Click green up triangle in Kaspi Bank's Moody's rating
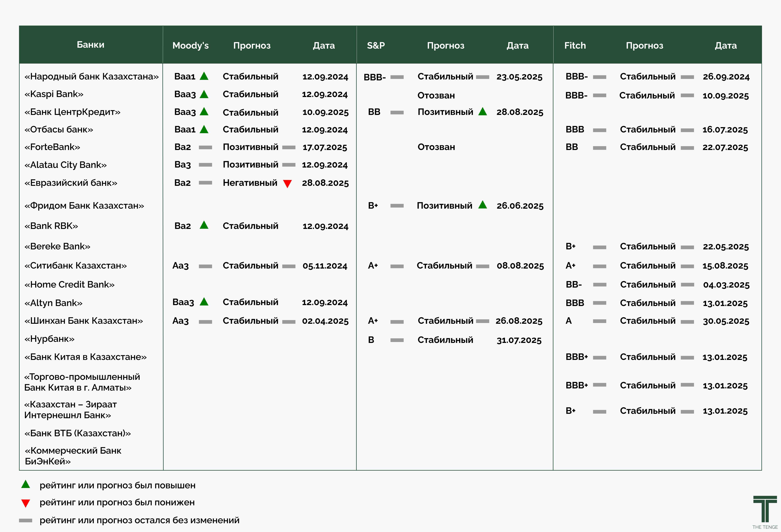This screenshot has height=532, width=781. pyautogui.click(x=204, y=94)
